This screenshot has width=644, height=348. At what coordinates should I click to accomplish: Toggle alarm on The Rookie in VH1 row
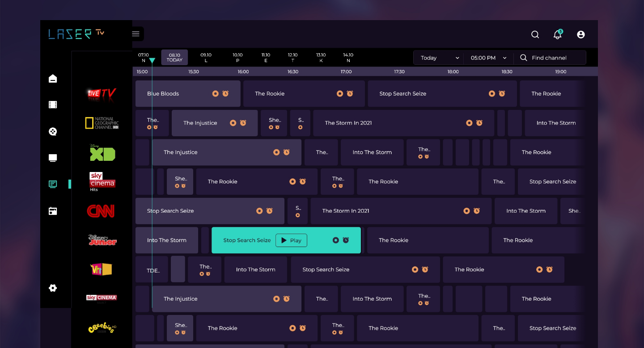coord(550,269)
